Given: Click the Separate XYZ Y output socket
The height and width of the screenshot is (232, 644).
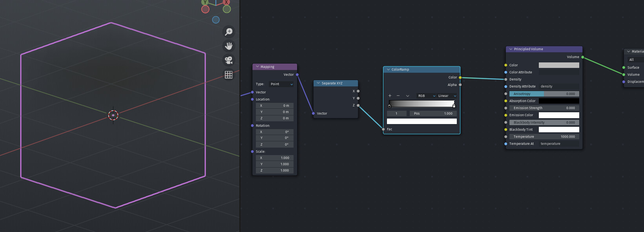Looking at the screenshot, I should (358, 98).
